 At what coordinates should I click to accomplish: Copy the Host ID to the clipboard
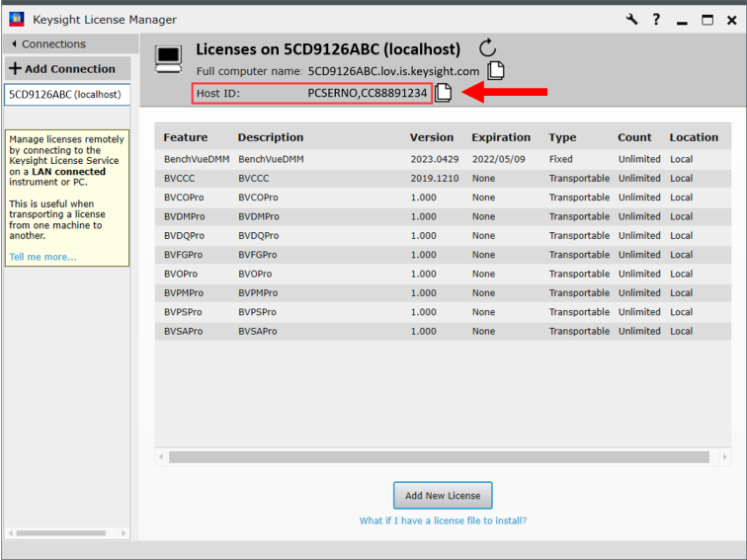pyautogui.click(x=443, y=93)
